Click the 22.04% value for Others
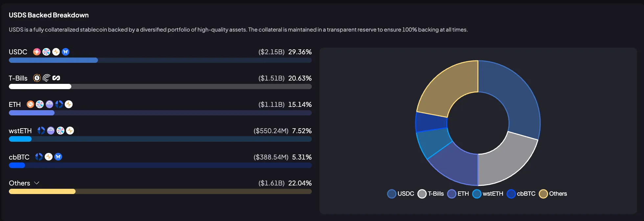 coord(300,183)
